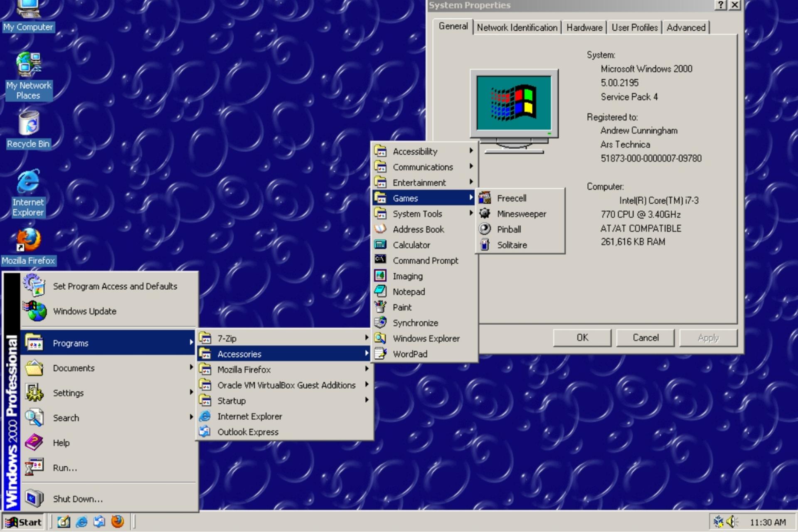The width and height of the screenshot is (798, 532).
Task: Click the My Network Places desktop icon
Action: pyautogui.click(x=28, y=76)
